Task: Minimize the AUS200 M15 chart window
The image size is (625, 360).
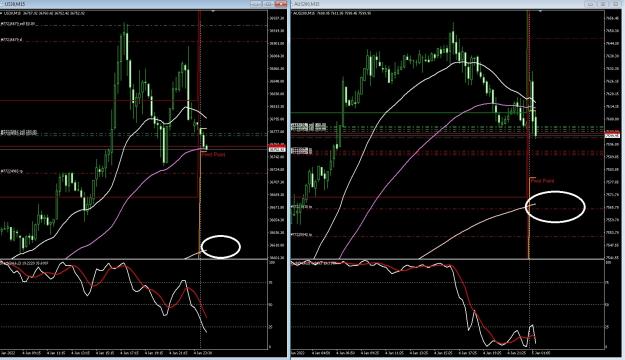Action: click(590, 4)
